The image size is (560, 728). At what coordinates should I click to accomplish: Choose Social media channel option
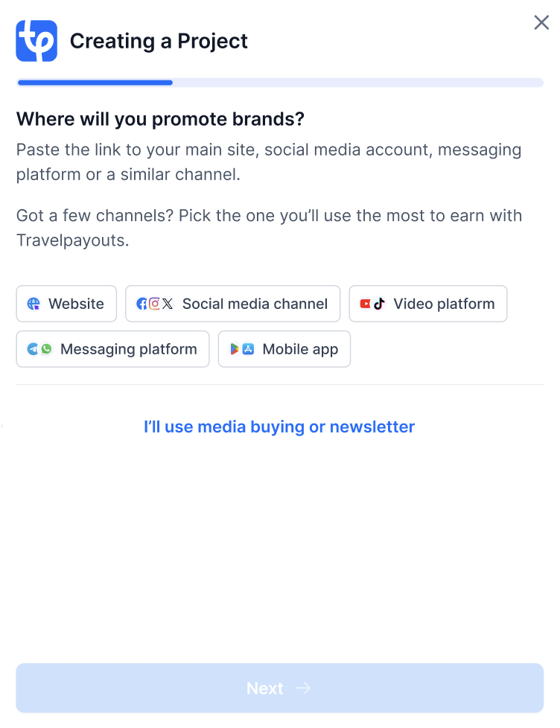[232, 304]
